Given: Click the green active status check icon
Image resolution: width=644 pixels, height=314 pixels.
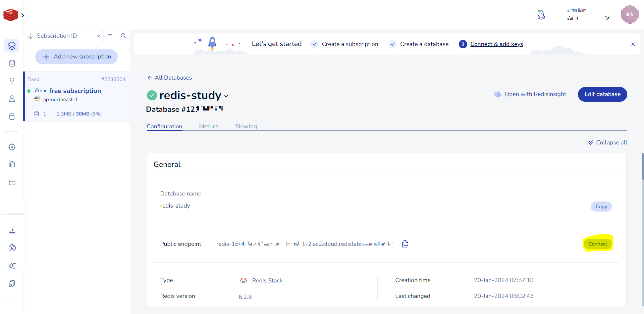Looking at the screenshot, I should coord(152,95).
